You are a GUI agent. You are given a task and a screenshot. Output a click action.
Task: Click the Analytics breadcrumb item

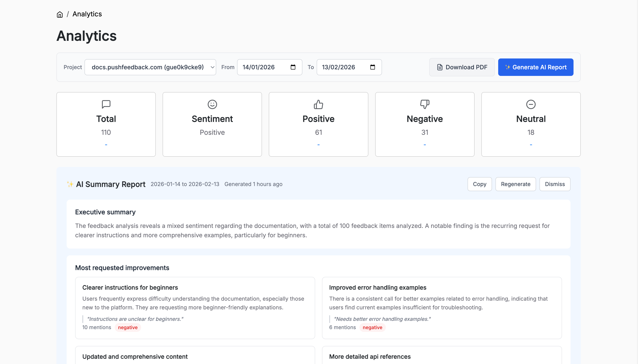(x=87, y=14)
